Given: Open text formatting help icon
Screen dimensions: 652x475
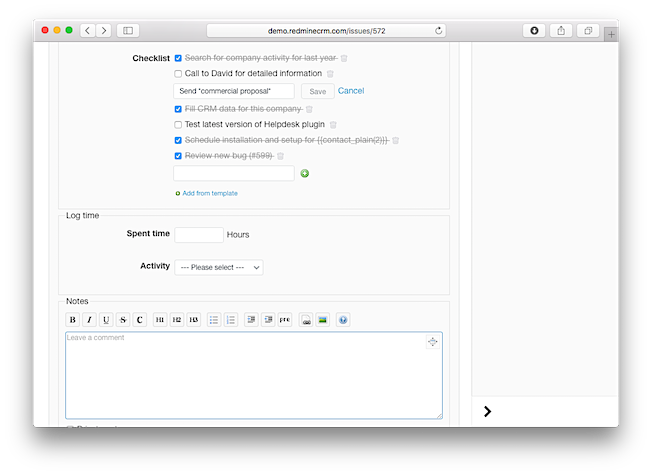Looking at the screenshot, I should 343,320.
